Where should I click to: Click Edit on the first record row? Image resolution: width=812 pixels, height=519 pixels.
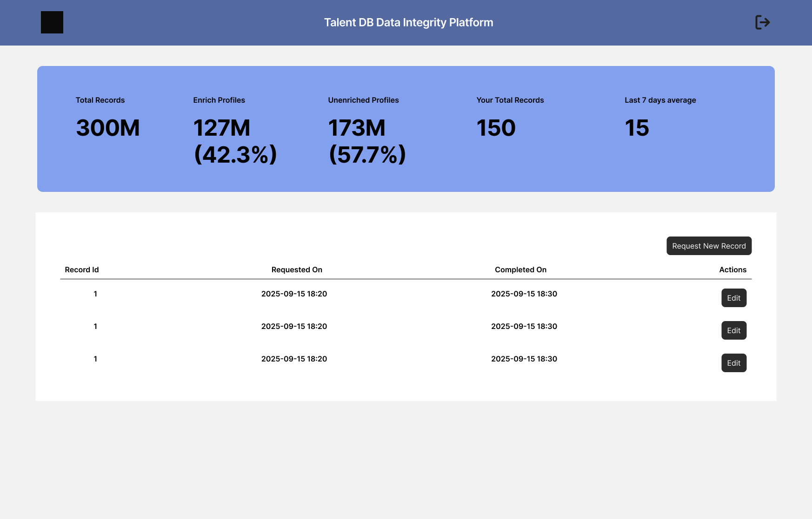click(x=733, y=298)
